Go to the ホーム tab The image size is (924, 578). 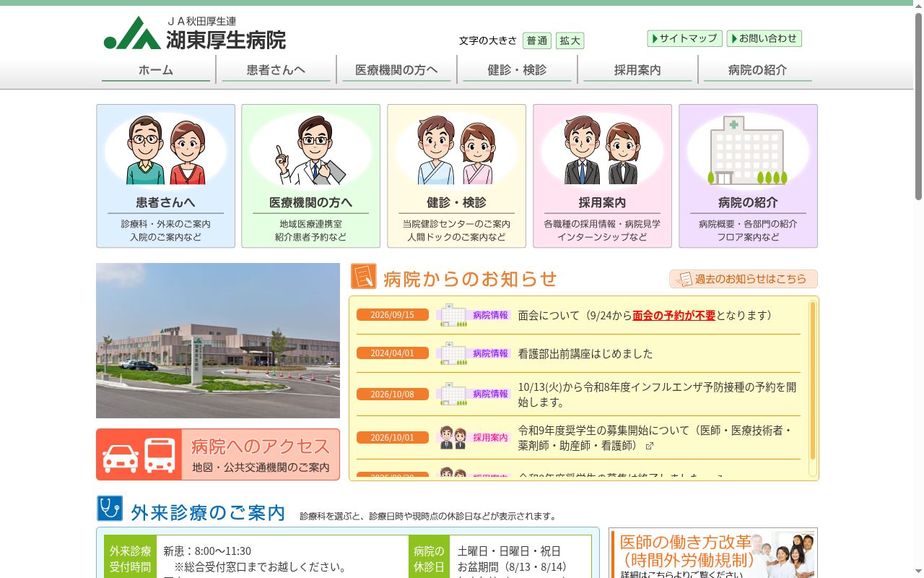pos(156,70)
